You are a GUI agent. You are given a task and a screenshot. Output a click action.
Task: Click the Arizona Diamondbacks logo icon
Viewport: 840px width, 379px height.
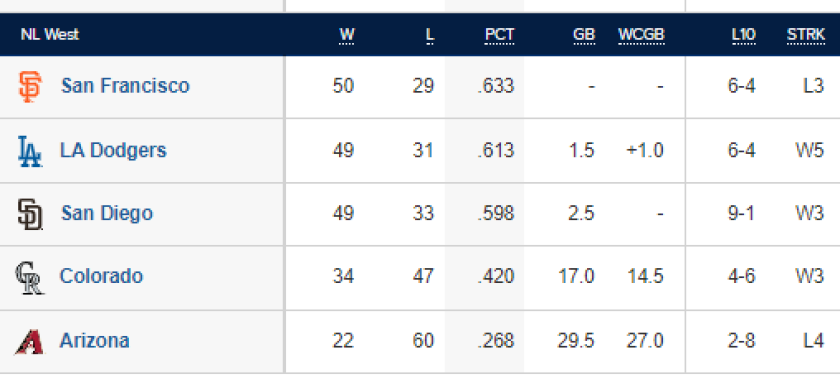29,341
